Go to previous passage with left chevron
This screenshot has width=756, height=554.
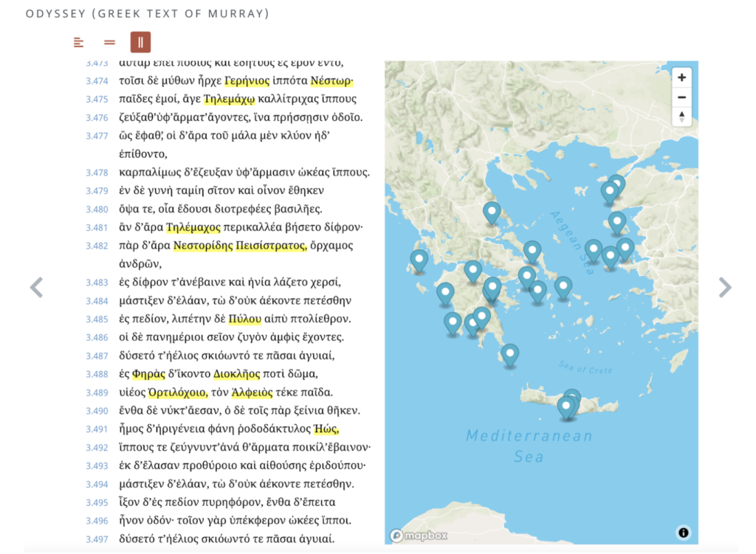(x=37, y=288)
